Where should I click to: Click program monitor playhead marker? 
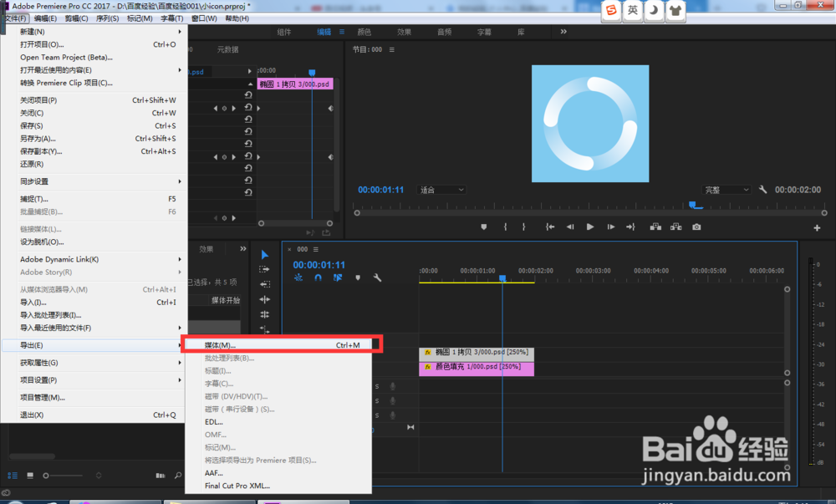click(x=692, y=205)
